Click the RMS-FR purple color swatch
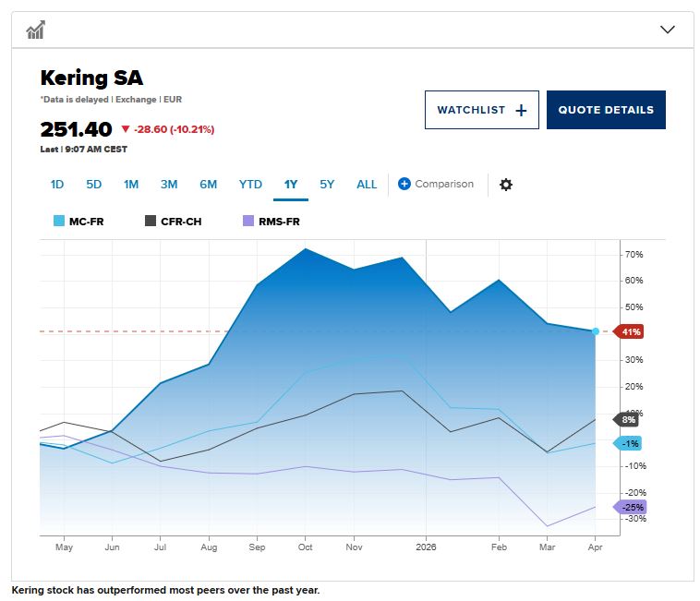 pyautogui.click(x=247, y=222)
